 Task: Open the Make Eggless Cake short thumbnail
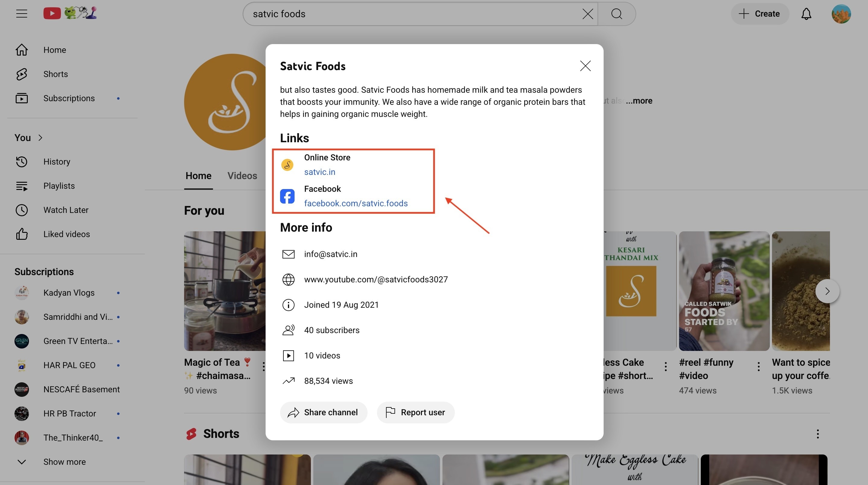tap(635, 470)
